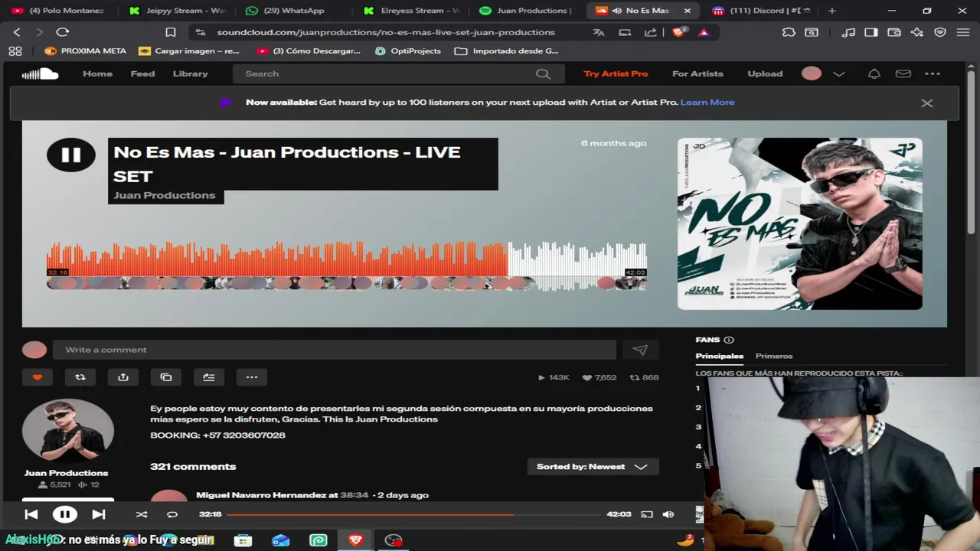Jump to 38:34 timestamp in comment

(354, 495)
